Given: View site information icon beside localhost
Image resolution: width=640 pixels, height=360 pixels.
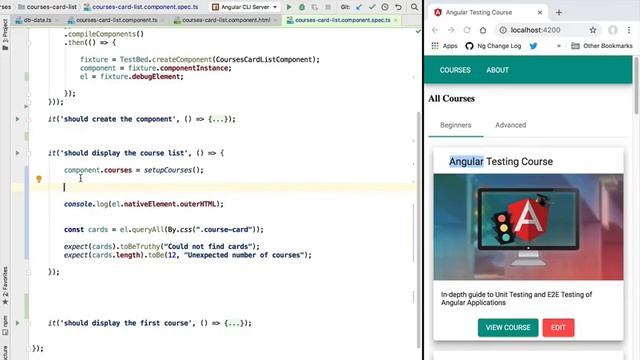Looking at the screenshot, I should coord(503,30).
